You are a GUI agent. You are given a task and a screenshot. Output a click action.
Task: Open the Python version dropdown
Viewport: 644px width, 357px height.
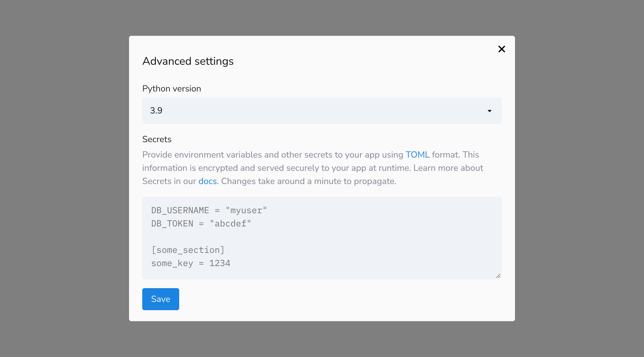click(x=321, y=111)
